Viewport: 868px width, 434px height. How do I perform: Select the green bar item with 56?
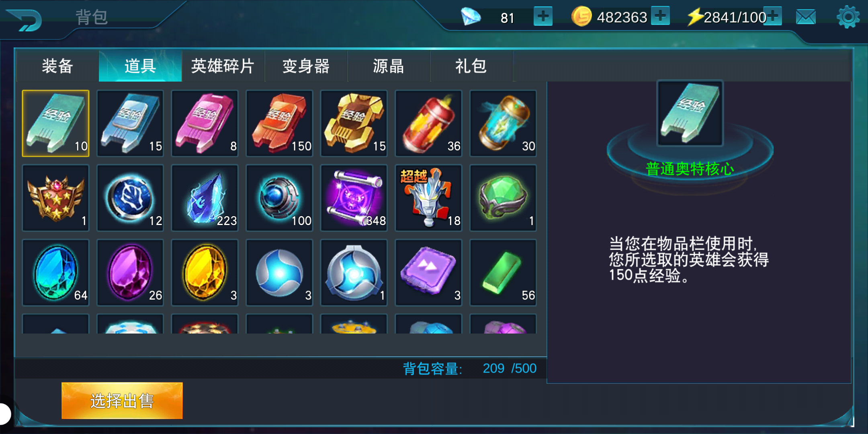503,273
